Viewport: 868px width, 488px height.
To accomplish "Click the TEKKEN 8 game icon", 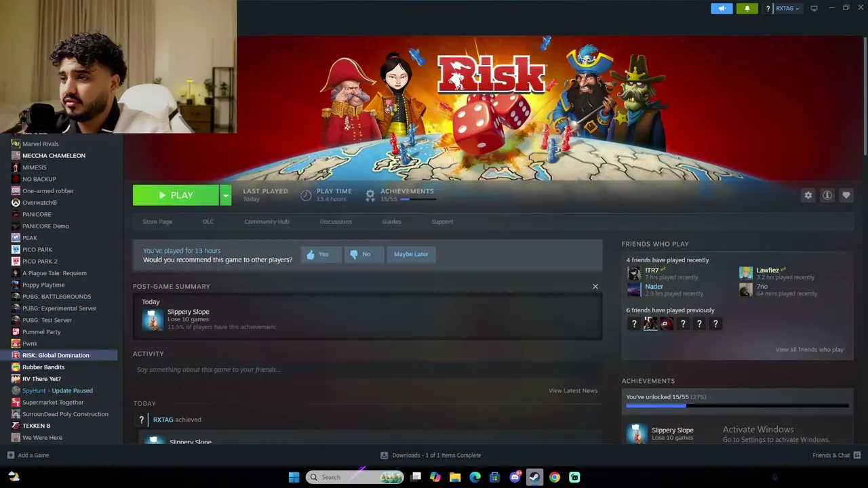I will pos(16,426).
